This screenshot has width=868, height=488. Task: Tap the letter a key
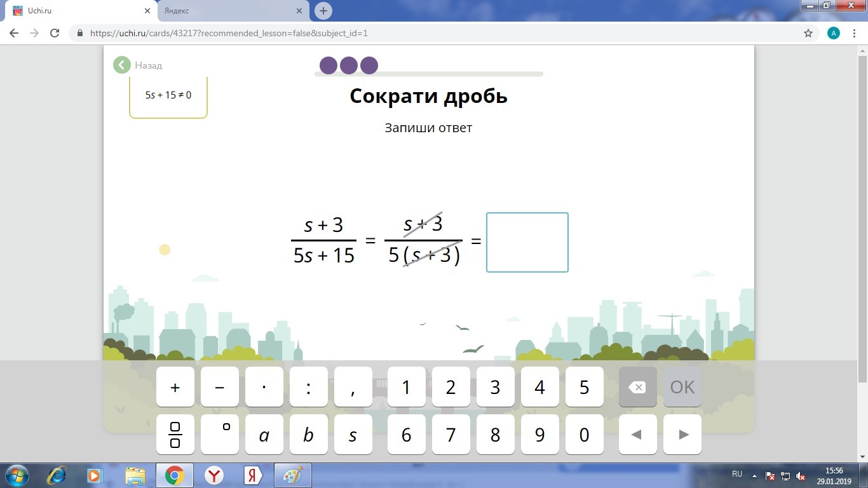[264, 435]
